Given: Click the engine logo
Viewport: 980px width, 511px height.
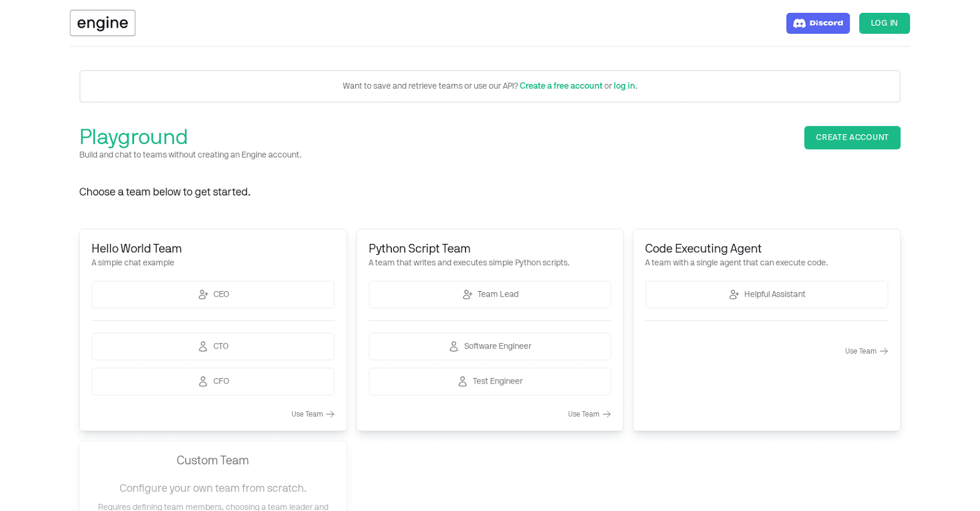Looking at the screenshot, I should click(102, 23).
